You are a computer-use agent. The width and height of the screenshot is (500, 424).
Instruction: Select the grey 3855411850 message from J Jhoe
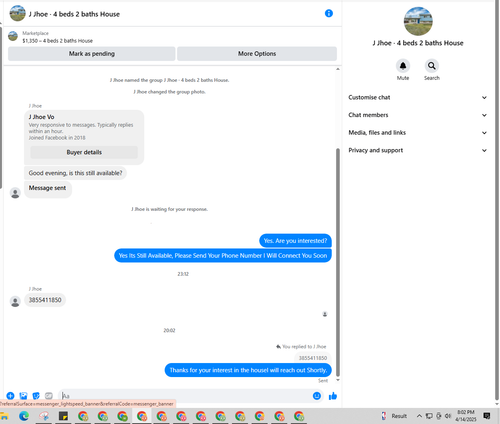(45, 300)
